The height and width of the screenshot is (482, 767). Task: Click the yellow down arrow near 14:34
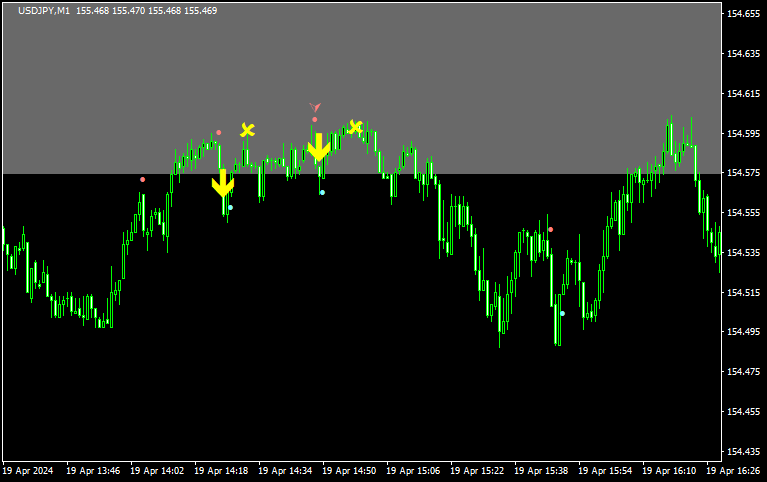318,147
